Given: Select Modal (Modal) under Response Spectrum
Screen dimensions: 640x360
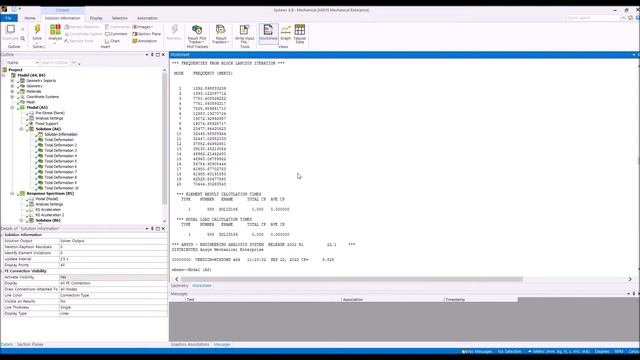Looking at the screenshot, I should [47, 199].
